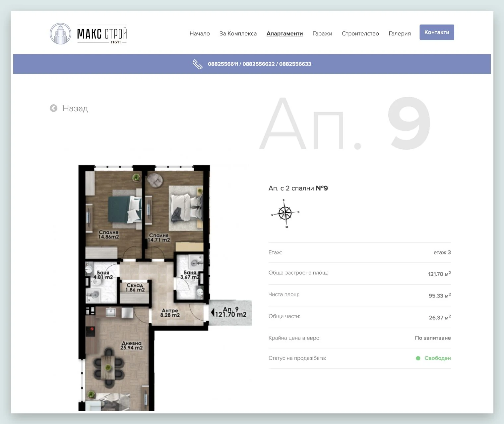Click the phone numbers in the banner
This screenshot has height=424, width=504.
click(260, 64)
